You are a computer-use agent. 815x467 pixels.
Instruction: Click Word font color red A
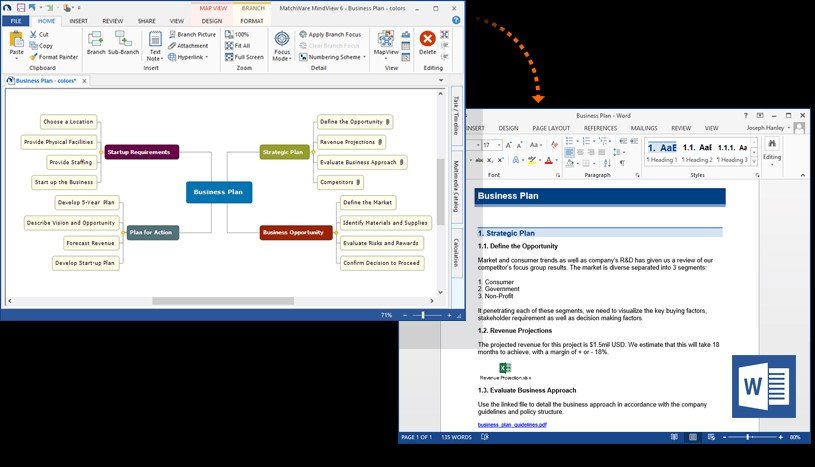(x=549, y=160)
